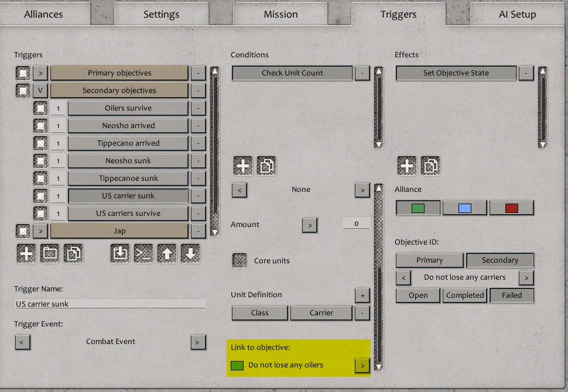The image size is (568, 392).
Task: Select next Trigger Event option
Action: point(198,342)
